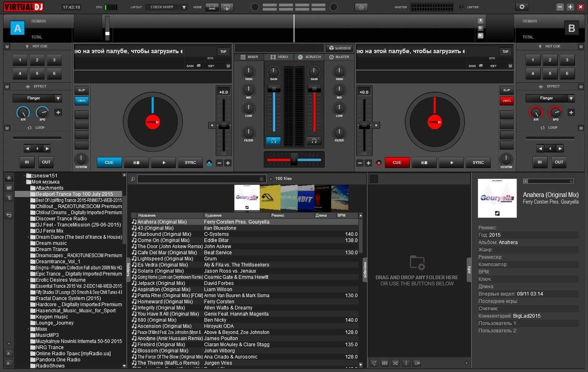The width and height of the screenshot is (588, 372).
Task: Toggle VINYL mode on deck A
Action: (x=82, y=101)
